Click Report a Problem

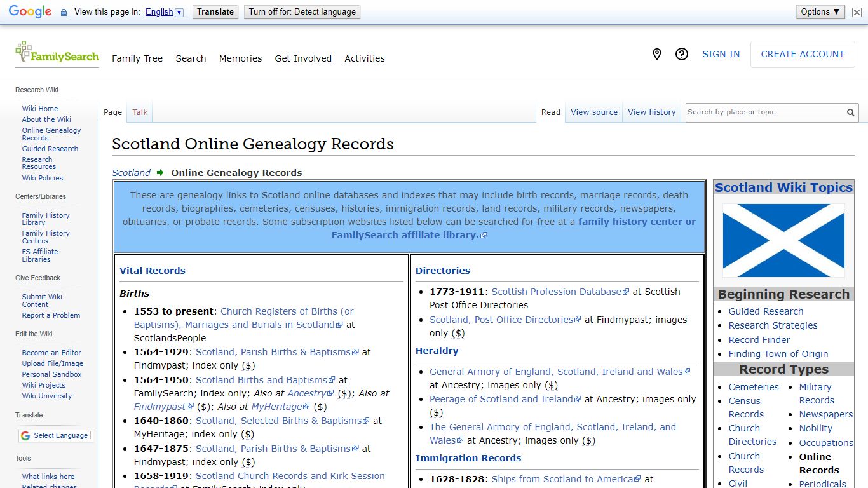click(51, 315)
